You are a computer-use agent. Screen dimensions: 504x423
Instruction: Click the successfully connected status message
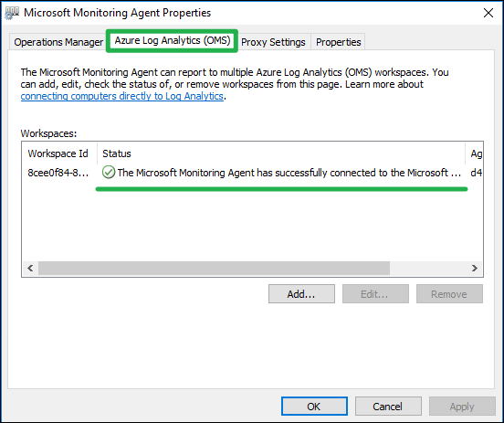(289, 173)
